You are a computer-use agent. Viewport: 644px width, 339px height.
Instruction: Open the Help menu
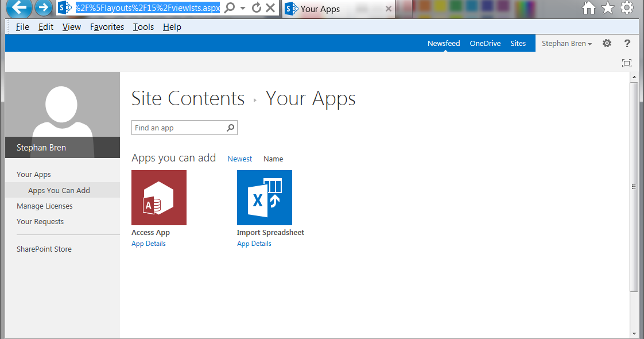click(172, 26)
